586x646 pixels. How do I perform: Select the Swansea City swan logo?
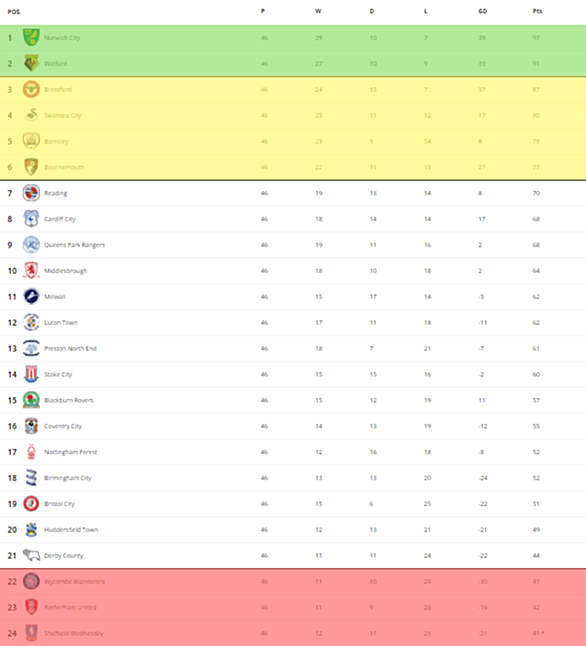(31, 115)
